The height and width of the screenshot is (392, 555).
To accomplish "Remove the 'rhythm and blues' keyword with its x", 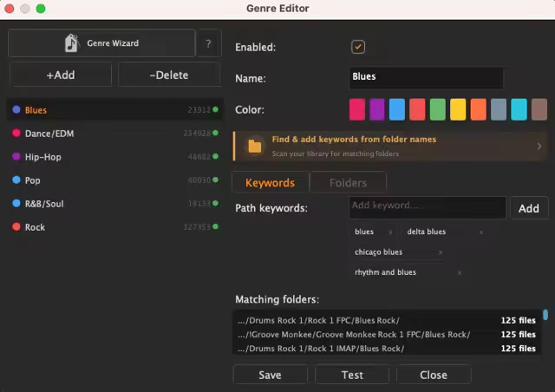I will (459, 272).
